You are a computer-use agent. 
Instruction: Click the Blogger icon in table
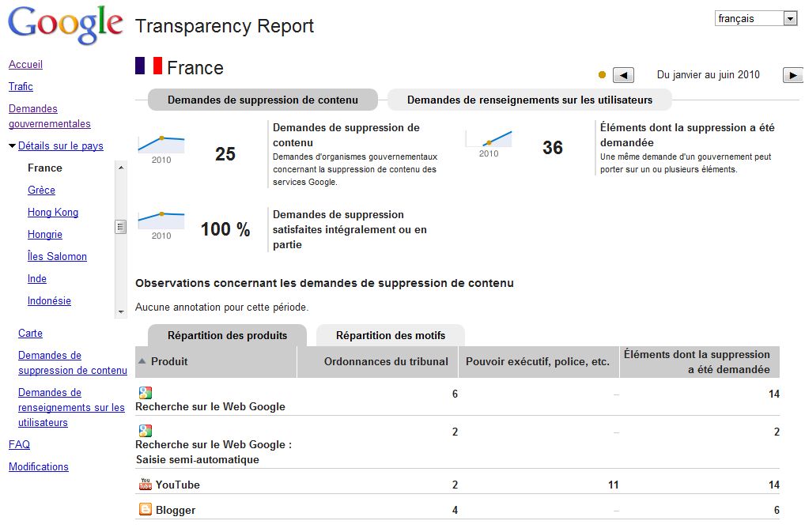click(146, 509)
